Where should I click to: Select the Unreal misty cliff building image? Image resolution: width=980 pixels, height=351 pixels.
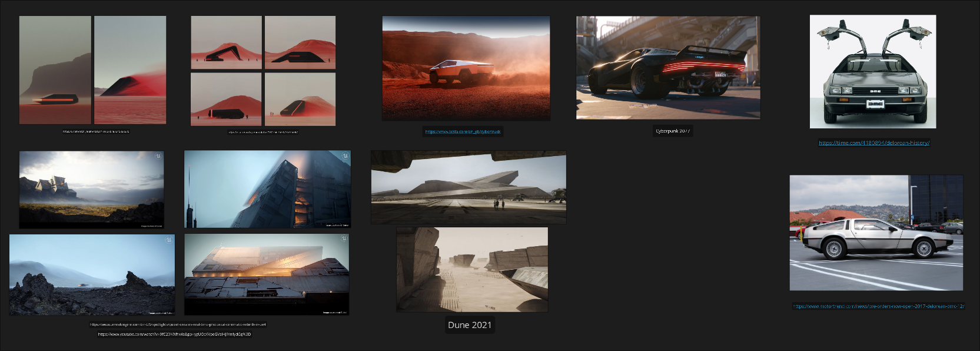(x=91, y=190)
